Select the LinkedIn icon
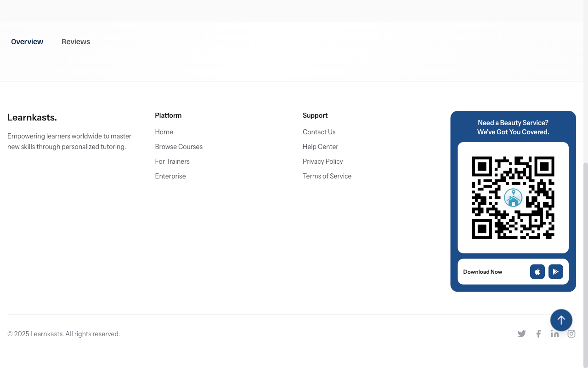The height and width of the screenshot is (368, 588). [555, 333]
